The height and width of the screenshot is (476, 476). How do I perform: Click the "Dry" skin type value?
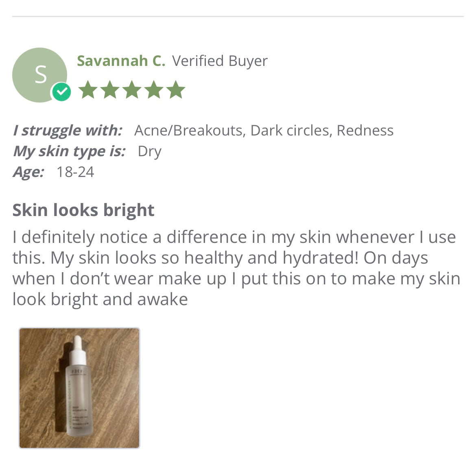pos(150,151)
